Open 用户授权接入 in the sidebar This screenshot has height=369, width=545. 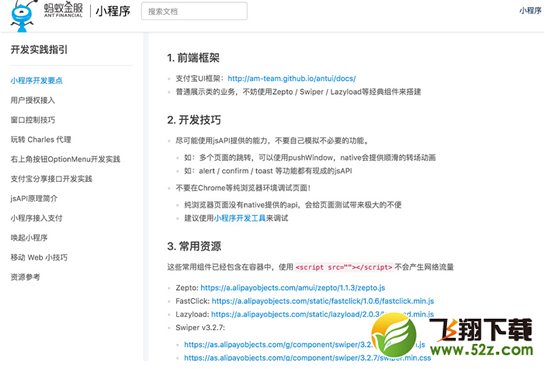pos(33,100)
